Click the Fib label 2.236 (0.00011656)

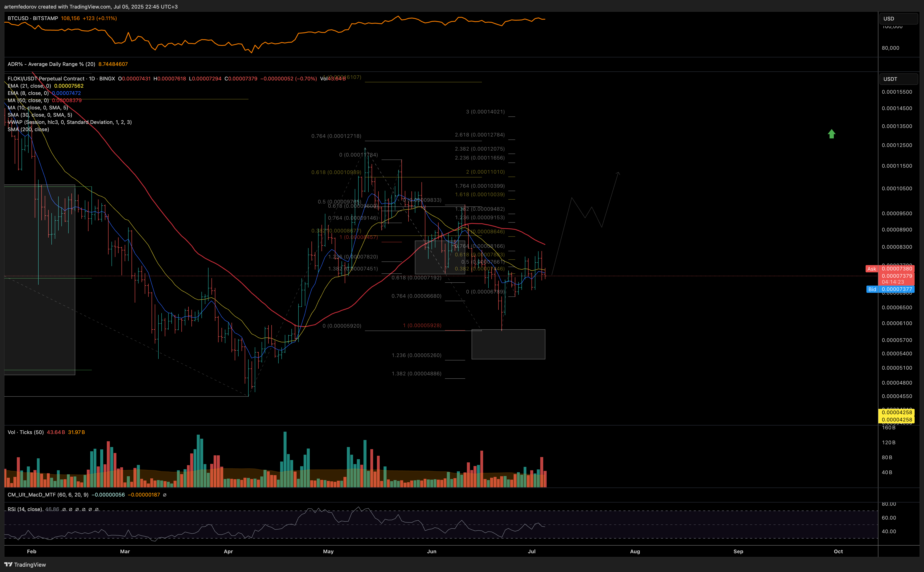pyautogui.click(x=480, y=158)
